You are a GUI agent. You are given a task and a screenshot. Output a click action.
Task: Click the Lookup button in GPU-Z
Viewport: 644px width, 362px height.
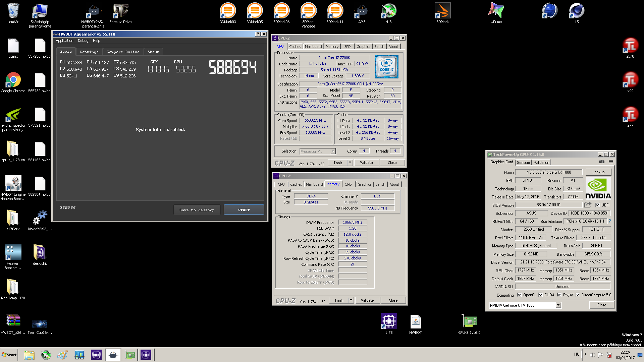598,172
